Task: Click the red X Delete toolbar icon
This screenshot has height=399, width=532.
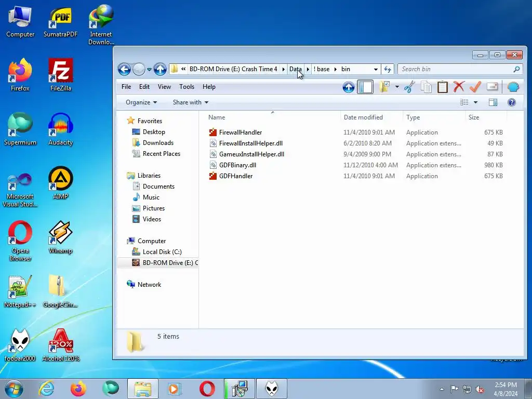Action: coord(459,87)
